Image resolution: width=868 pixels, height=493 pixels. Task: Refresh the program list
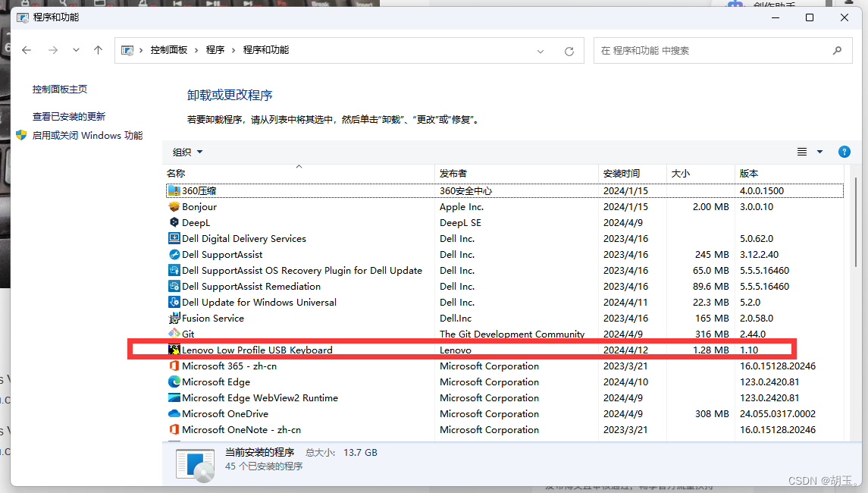(569, 52)
